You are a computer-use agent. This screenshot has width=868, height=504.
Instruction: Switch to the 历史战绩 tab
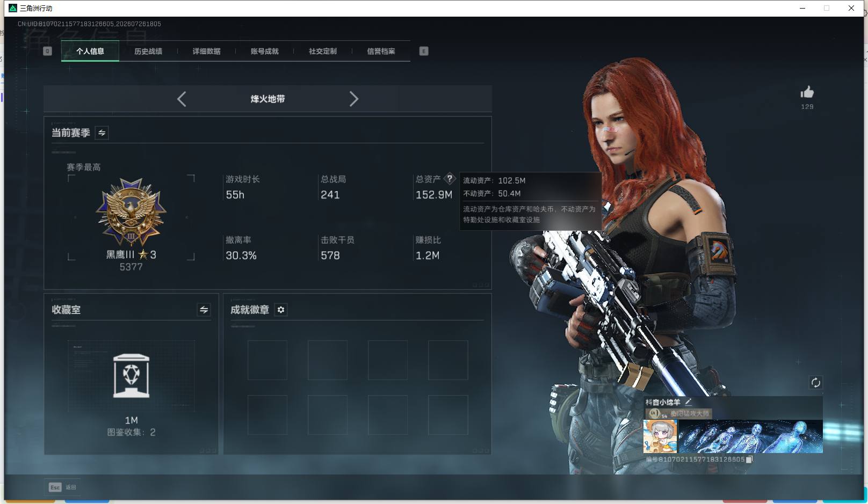[148, 52]
